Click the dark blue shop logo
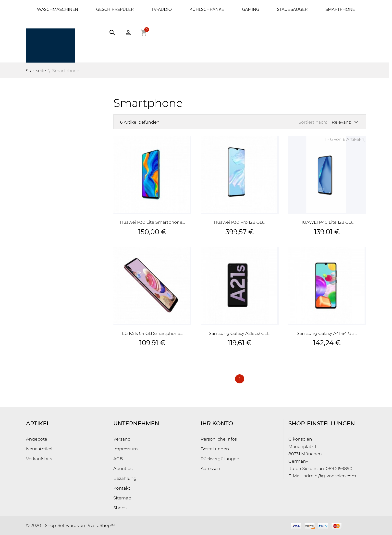 point(50,45)
